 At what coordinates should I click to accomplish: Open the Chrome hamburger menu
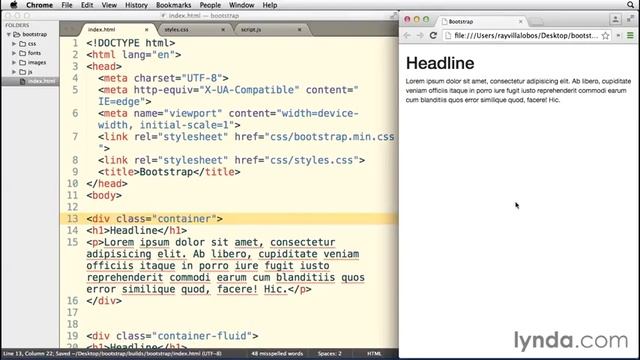630,36
